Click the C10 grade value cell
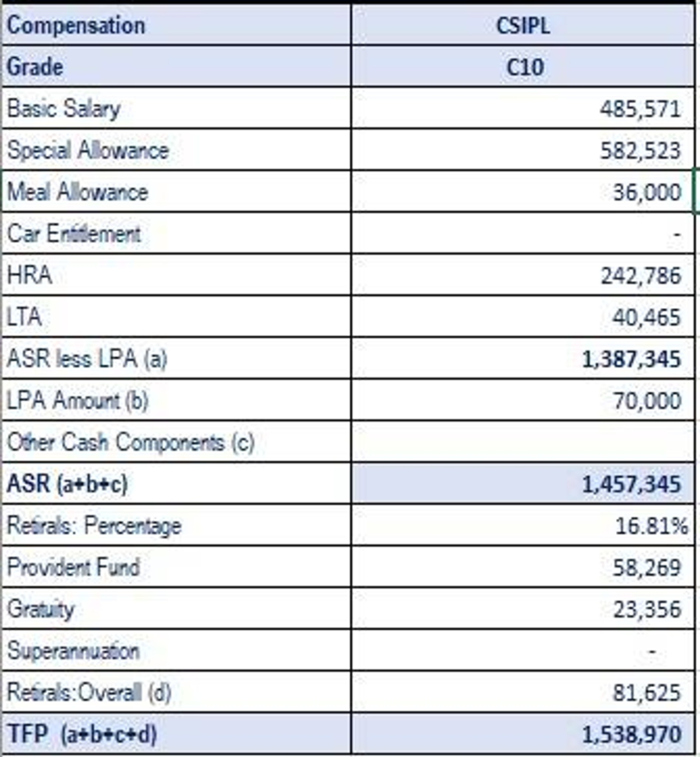700x757 pixels. pyautogui.click(x=523, y=67)
